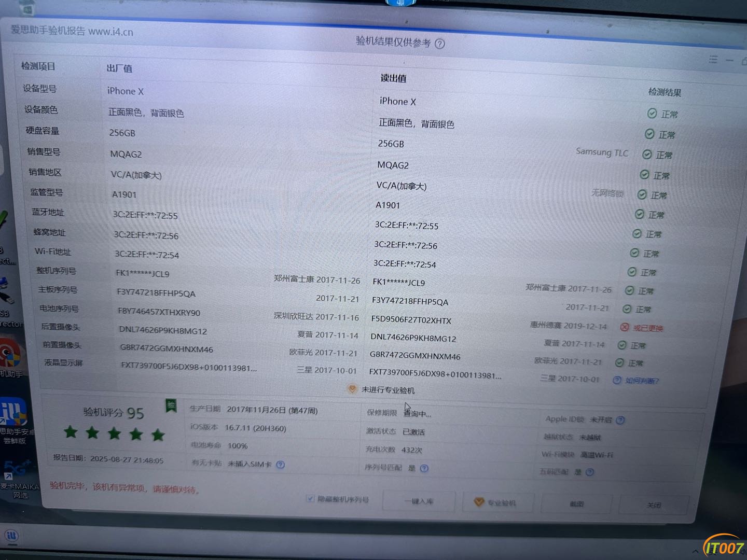Click 或已更换 red result text
747x560 pixels.
[x=648, y=328]
